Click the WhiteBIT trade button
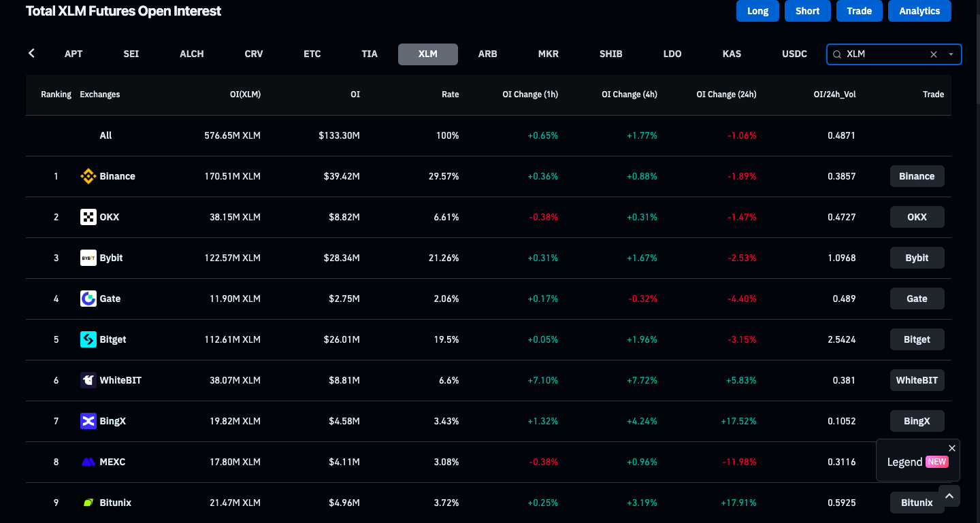Screen dimensions: 980x523 click(x=917, y=380)
